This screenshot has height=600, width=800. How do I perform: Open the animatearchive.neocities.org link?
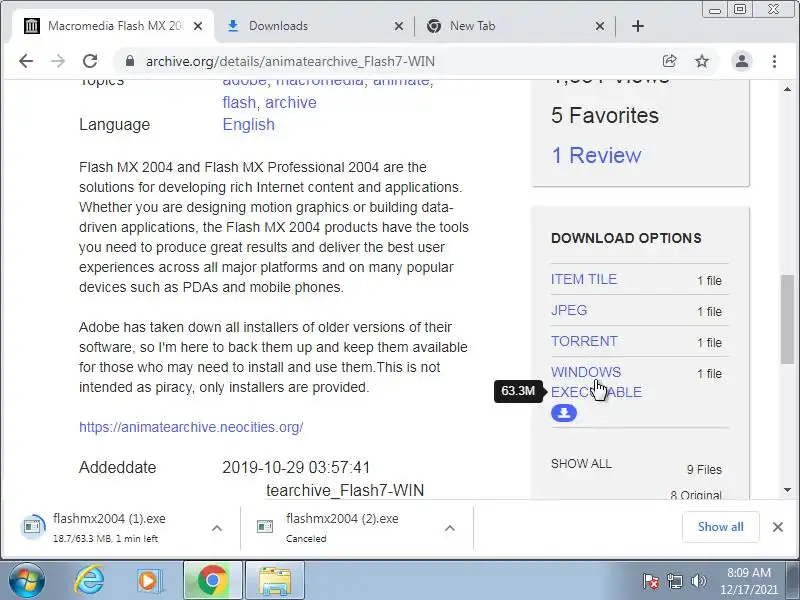pyautogui.click(x=191, y=427)
